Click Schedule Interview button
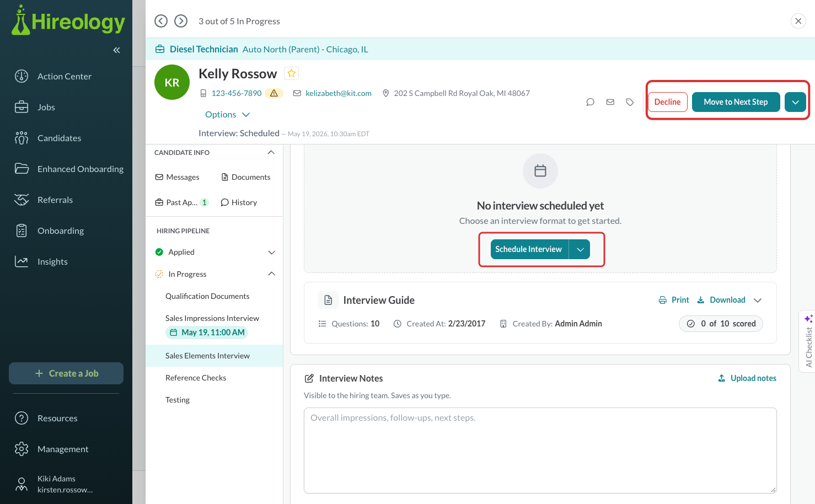The height and width of the screenshot is (504, 815). (529, 249)
